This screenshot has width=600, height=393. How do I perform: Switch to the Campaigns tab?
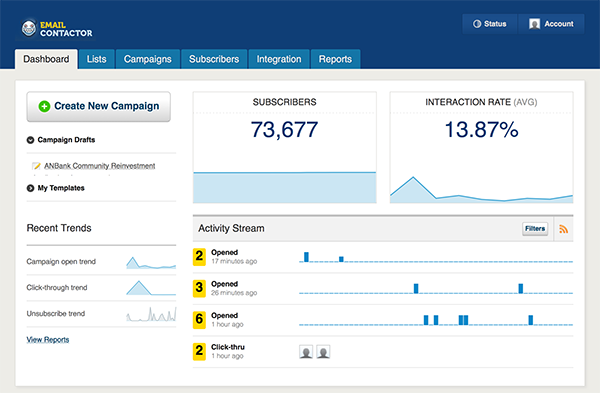tap(148, 59)
